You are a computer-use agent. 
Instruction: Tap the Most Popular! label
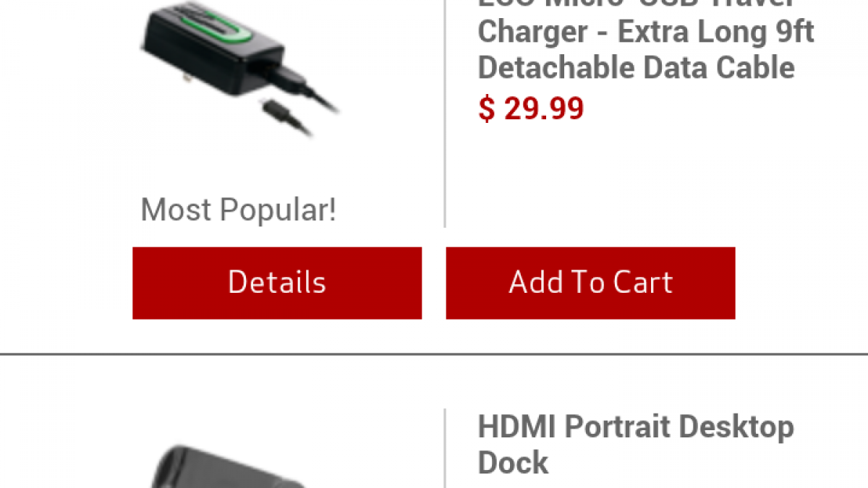tap(238, 210)
